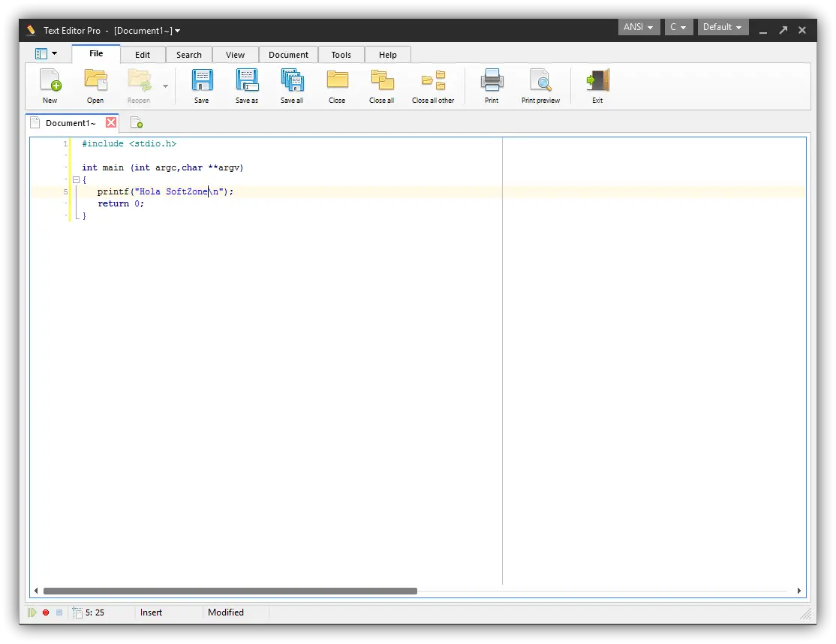836x644 pixels.
Task: Select the Document1~ document tab
Action: click(72, 123)
